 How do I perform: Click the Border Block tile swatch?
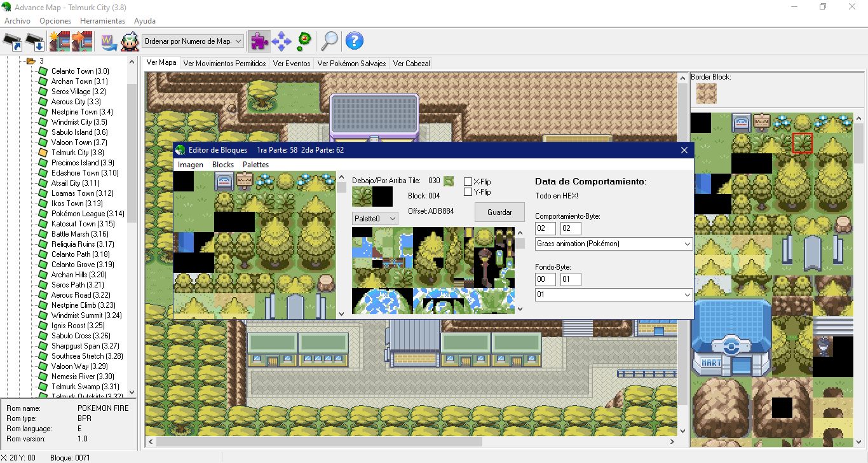point(706,93)
